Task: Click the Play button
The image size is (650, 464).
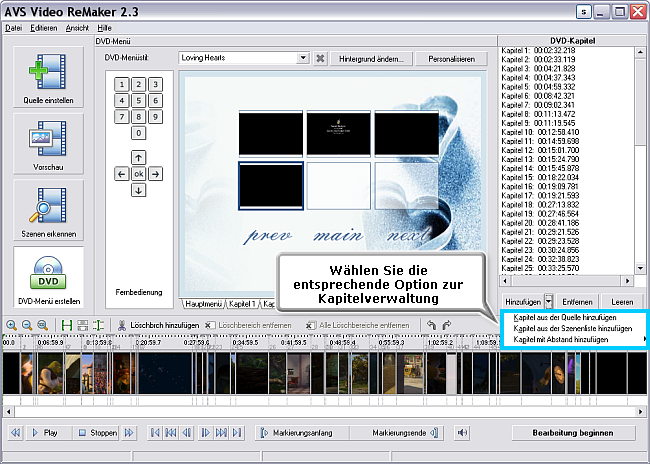Action: coord(48,432)
